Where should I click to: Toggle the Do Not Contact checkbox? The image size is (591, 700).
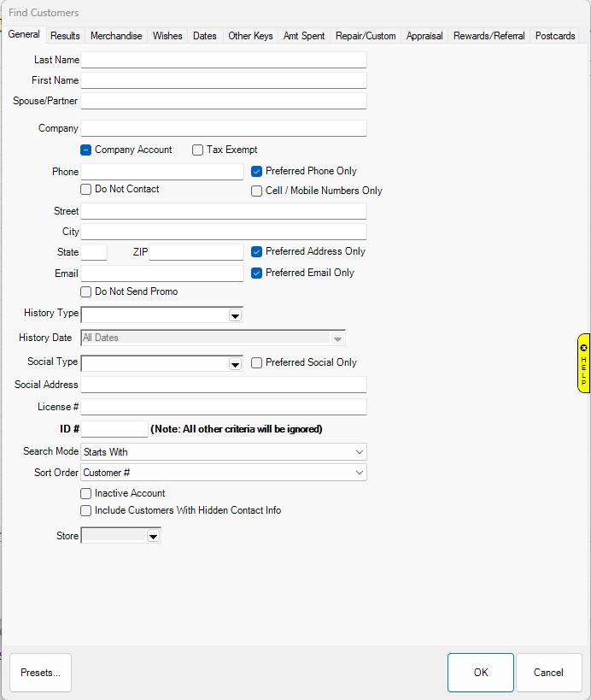86,189
